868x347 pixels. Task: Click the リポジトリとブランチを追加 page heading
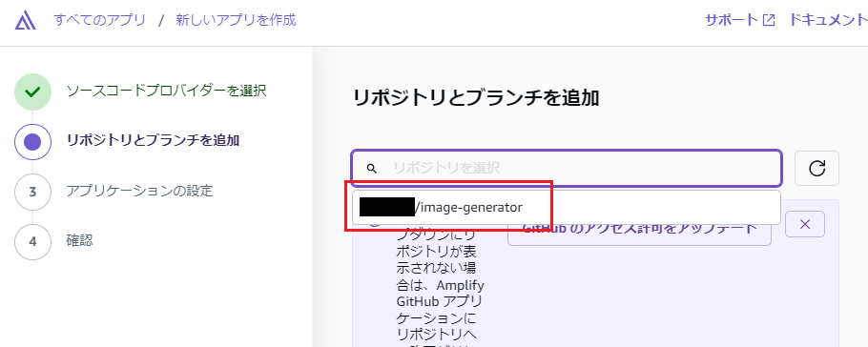click(x=476, y=98)
